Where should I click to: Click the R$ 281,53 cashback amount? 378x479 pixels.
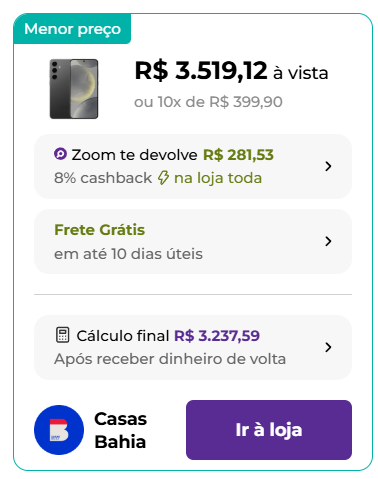point(238,155)
